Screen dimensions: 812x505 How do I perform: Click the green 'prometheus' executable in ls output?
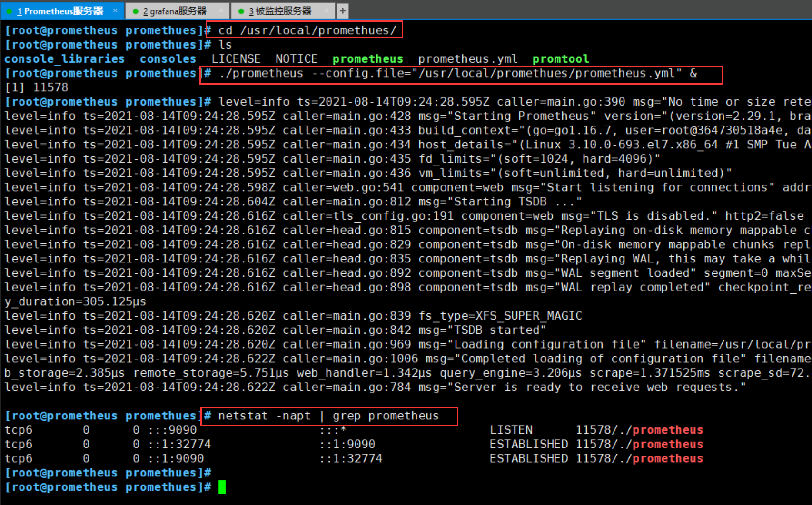pyautogui.click(x=368, y=59)
